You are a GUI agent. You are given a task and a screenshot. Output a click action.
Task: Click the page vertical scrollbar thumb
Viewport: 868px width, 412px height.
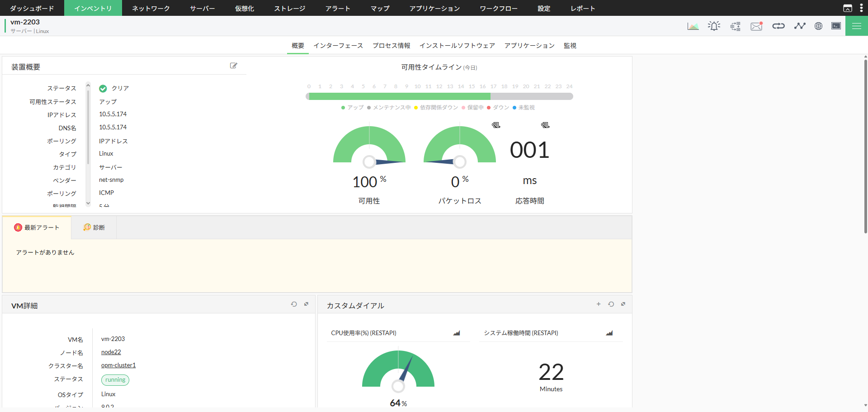(x=865, y=147)
